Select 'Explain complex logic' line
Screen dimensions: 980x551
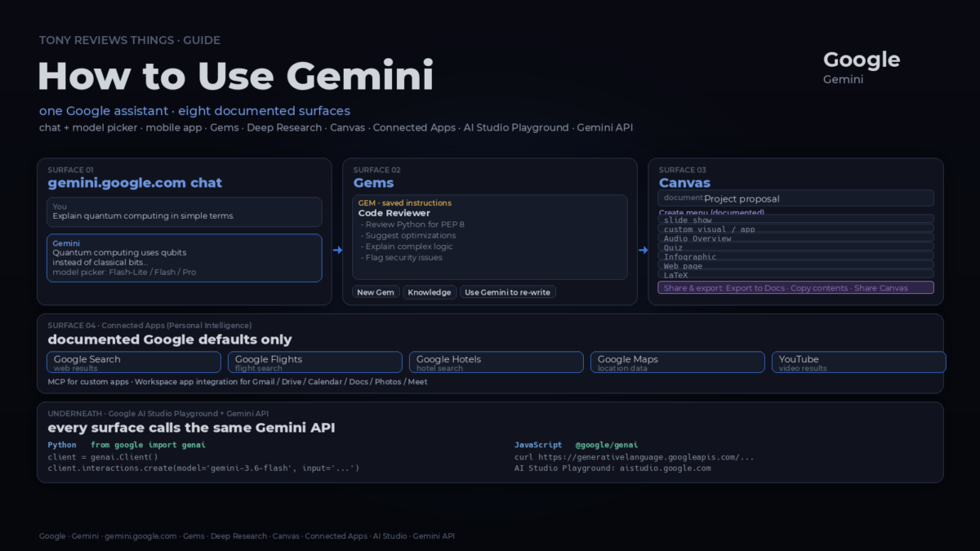point(406,247)
